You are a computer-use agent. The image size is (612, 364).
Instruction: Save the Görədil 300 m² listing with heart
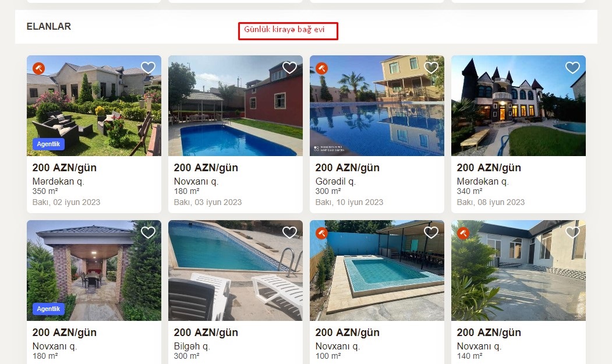pos(431,68)
